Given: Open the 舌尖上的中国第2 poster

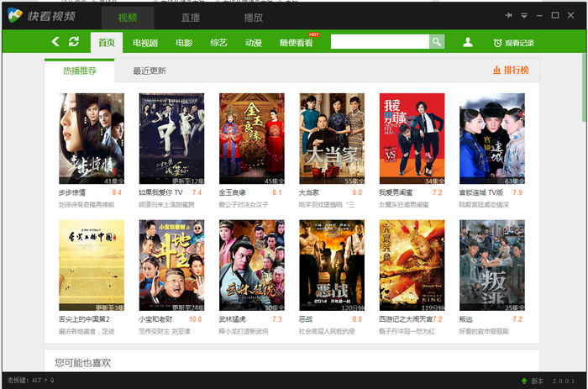Looking at the screenshot, I should coord(92,265).
